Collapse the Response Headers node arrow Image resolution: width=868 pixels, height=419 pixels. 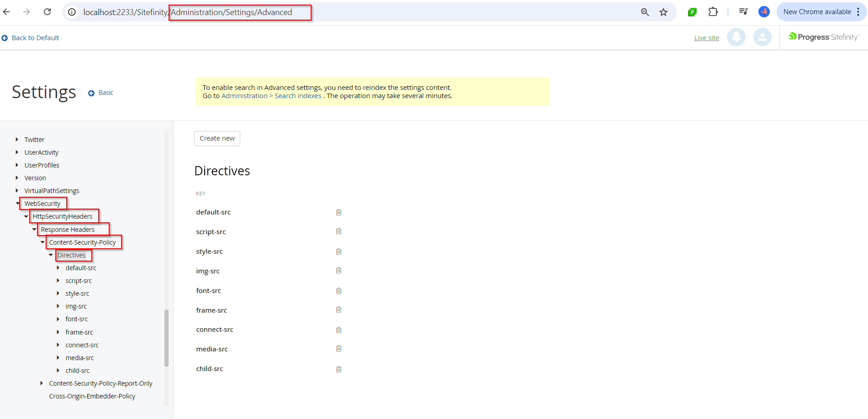click(x=34, y=229)
